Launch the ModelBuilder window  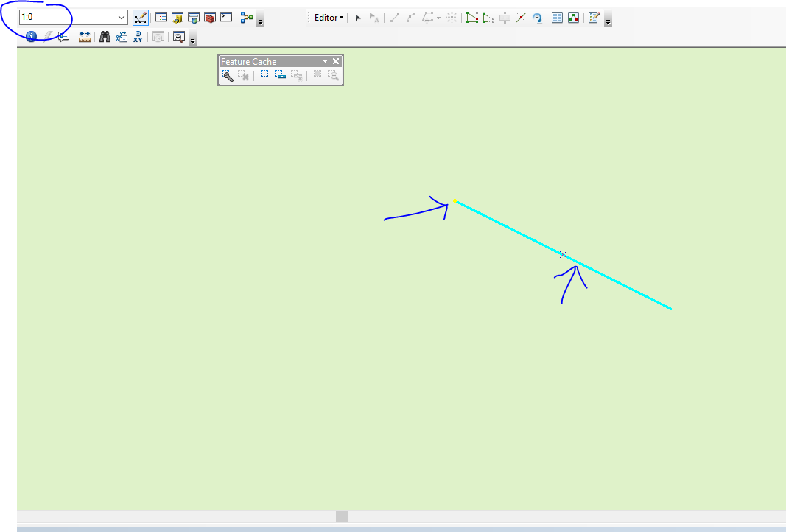click(247, 18)
